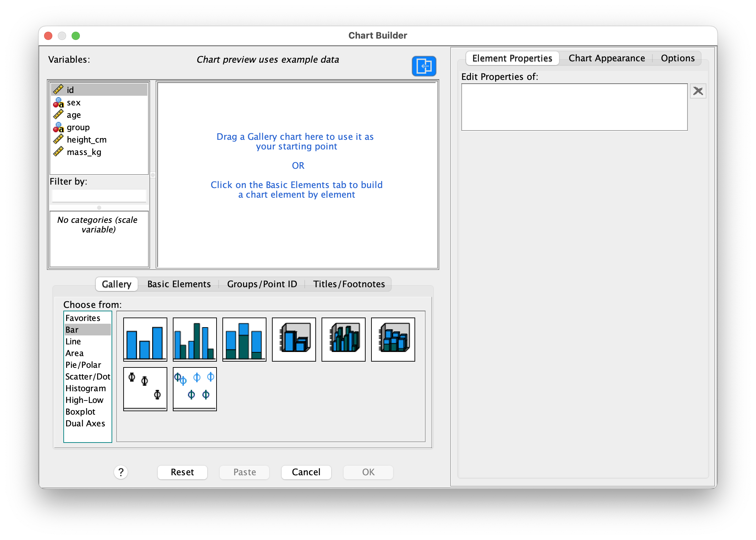Pick the clustered error bar chart icon
This screenshot has height=540, width=756.
[195, 389]
